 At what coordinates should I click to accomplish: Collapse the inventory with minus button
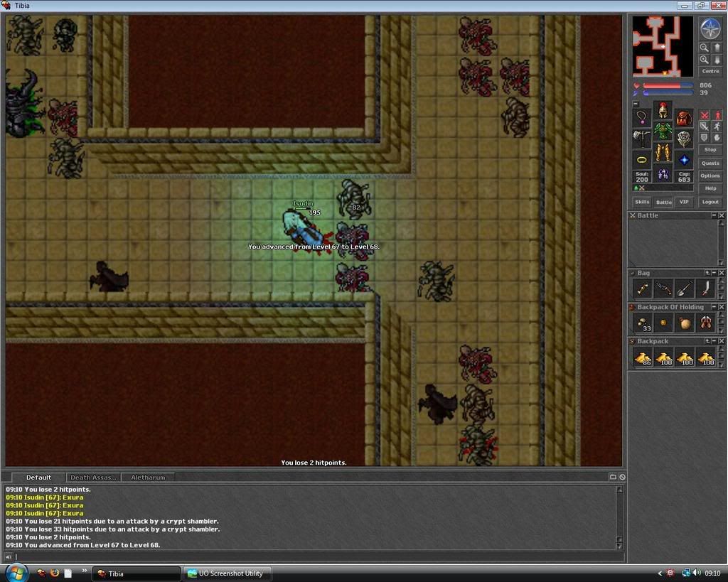[636, 104]
